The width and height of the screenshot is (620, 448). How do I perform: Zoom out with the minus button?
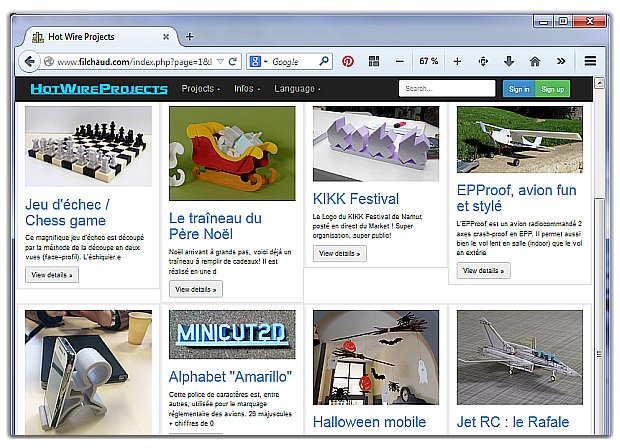400,61
